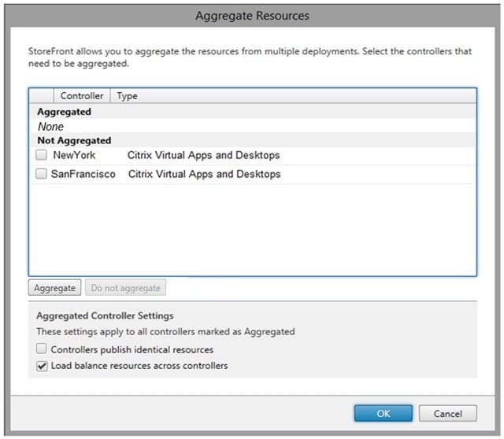The height and width of the screenshot is (439, 504).
Task: Select the None entry under Aggregated
Action: pos(50,127)
